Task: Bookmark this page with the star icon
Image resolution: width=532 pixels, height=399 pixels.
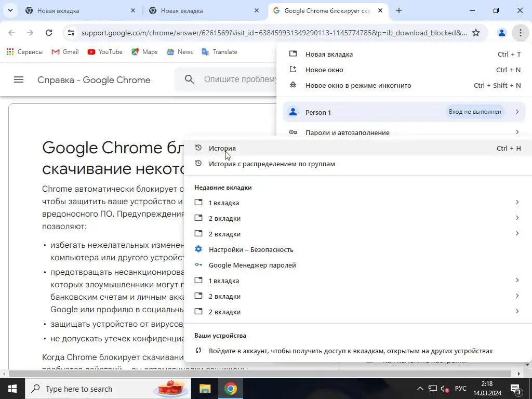Action: 476,33
